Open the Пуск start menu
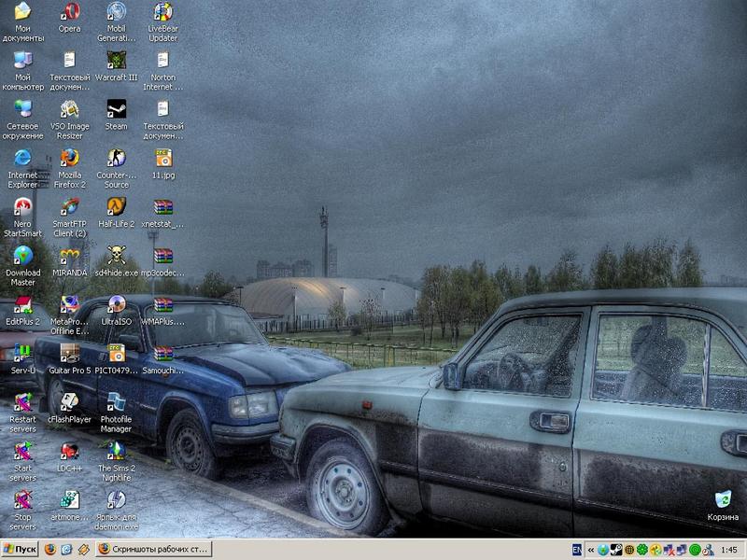The height and width of the screenshot is (560, 747). pos(21,550)
